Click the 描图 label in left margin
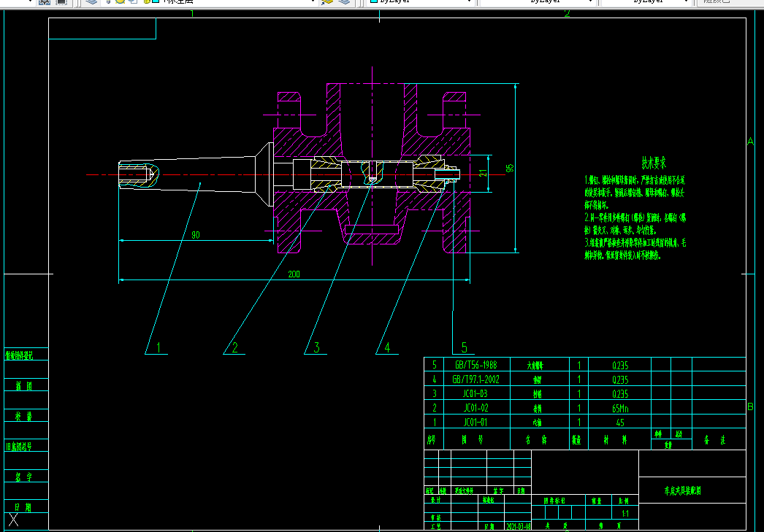The image size is (764, 532). point(24,386)
